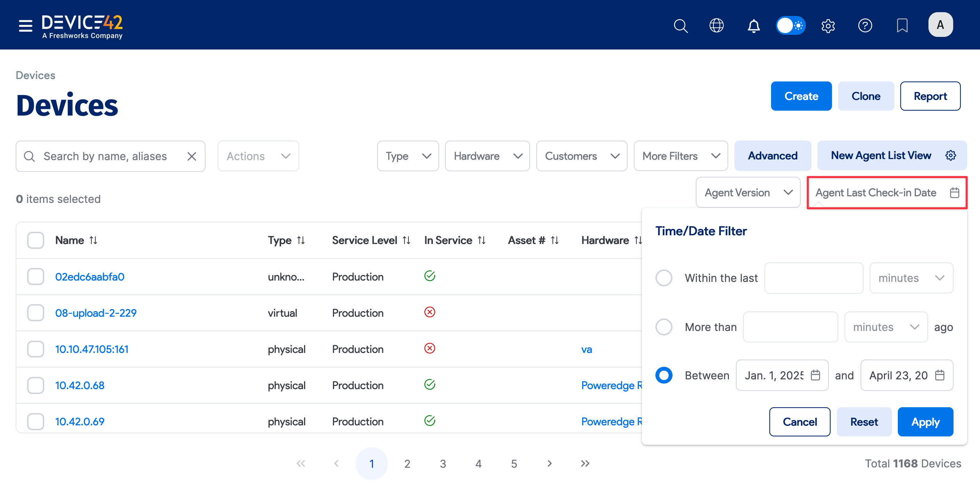Apply the Time/Date filter
This screenshot has height=497, width=980.
click(x=925, y=421)
